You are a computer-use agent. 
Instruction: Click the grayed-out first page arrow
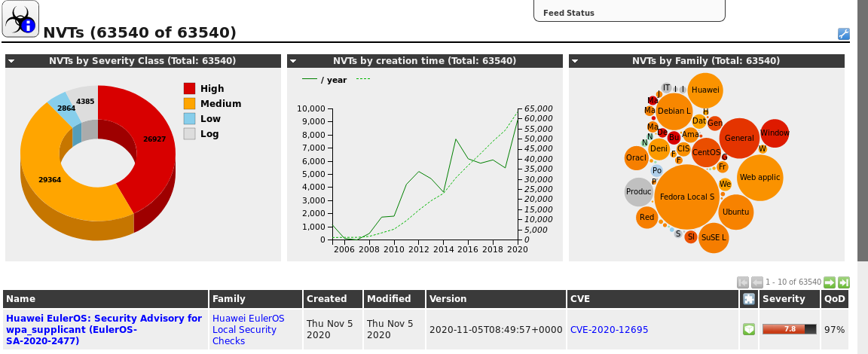coord(743,282)
